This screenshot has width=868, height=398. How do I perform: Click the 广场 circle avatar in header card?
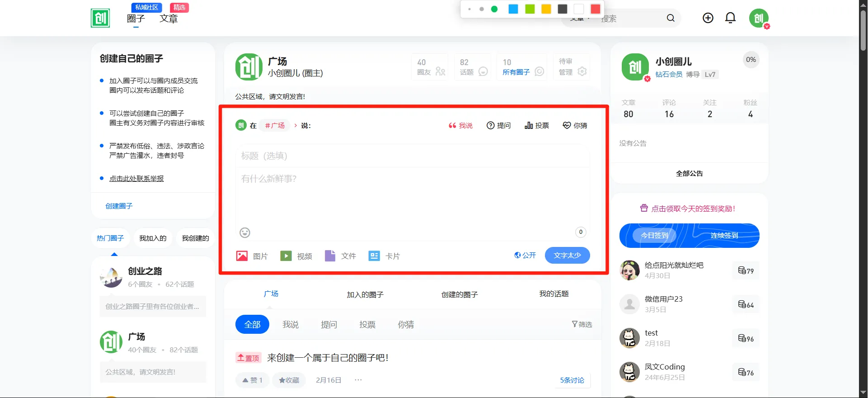[x=249, y=67]
